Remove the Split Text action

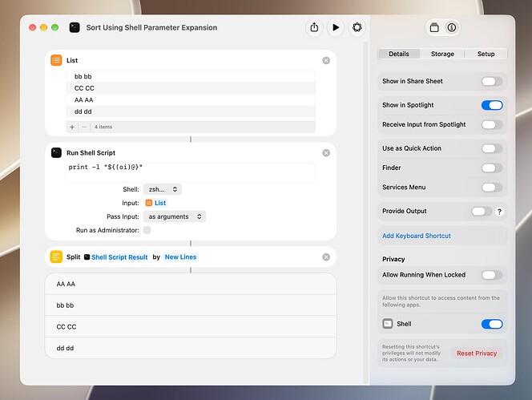[326, 257]
